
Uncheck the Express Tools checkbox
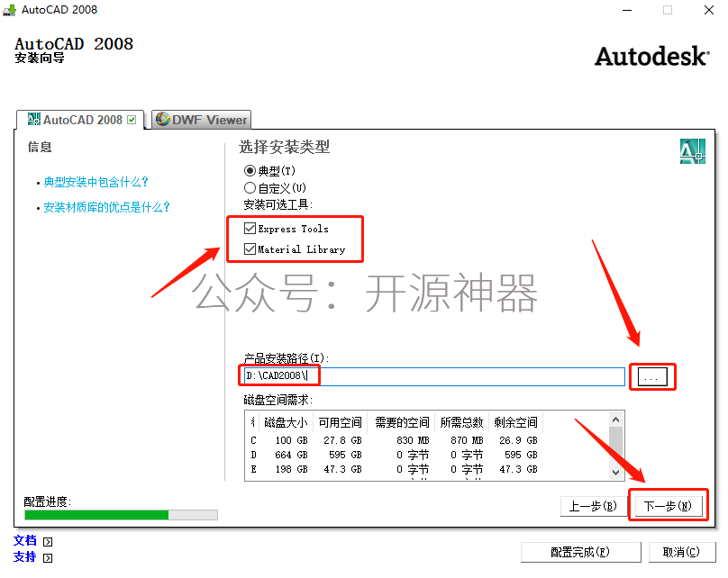pyautogui.click(x=250, y=228)
